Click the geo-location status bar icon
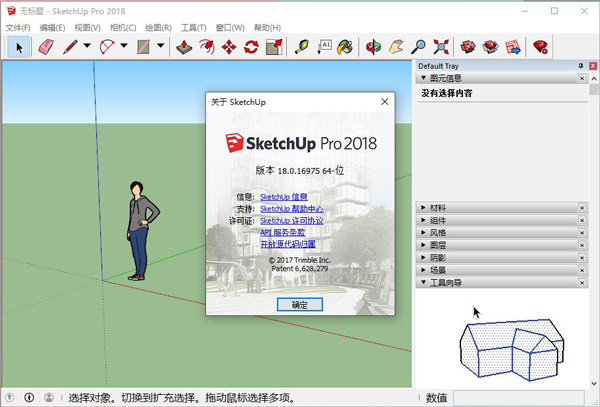This screenshot has height=407, width=600. [x=10, y=398]
